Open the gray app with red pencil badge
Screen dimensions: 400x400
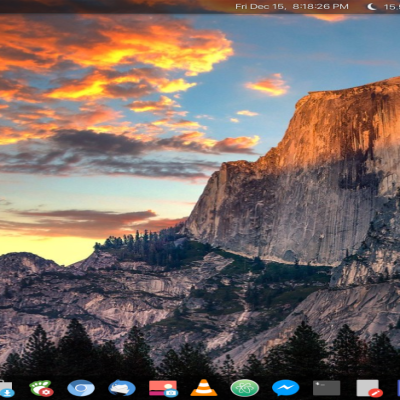click(x=369, y=389)
